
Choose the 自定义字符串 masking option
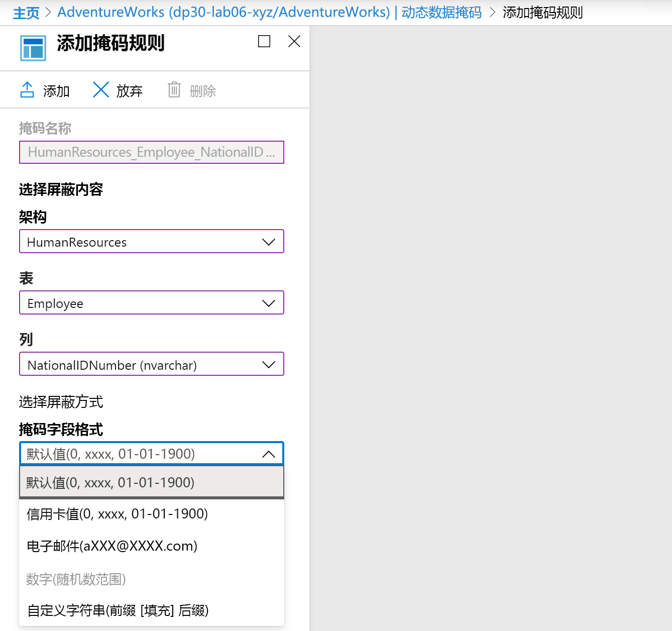click(x=119, y=610)
